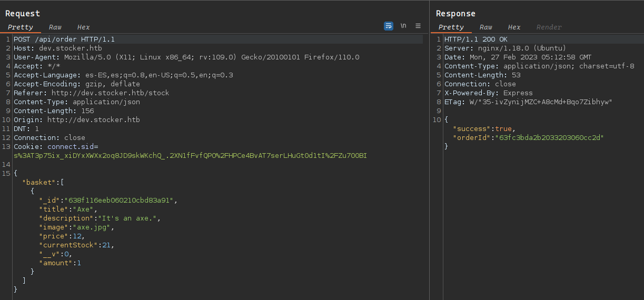Click the '"price":12' JSON line

pos(62,236)
